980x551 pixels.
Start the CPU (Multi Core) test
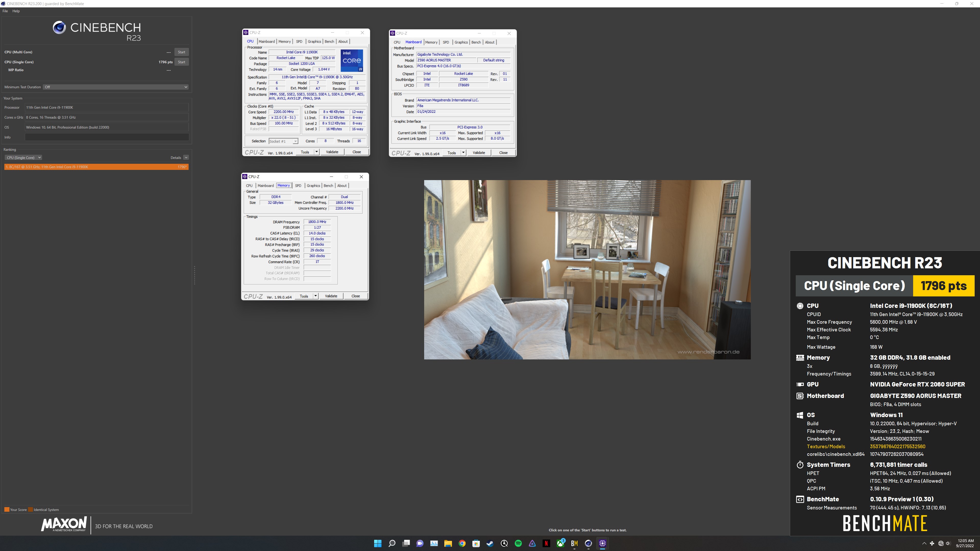(181, 52)
